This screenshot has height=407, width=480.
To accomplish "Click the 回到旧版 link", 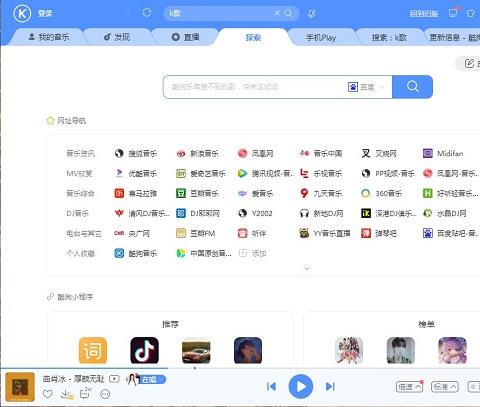I will [x=424, y=13].
